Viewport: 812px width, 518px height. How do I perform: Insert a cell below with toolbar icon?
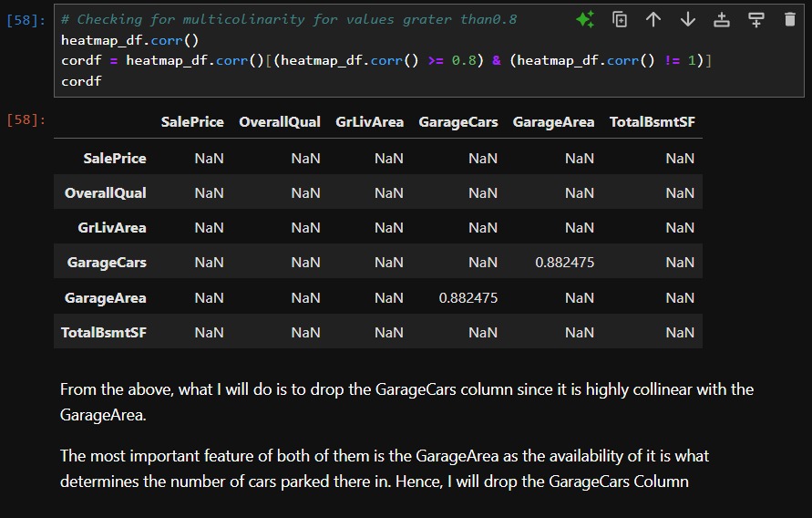(756, 20)
